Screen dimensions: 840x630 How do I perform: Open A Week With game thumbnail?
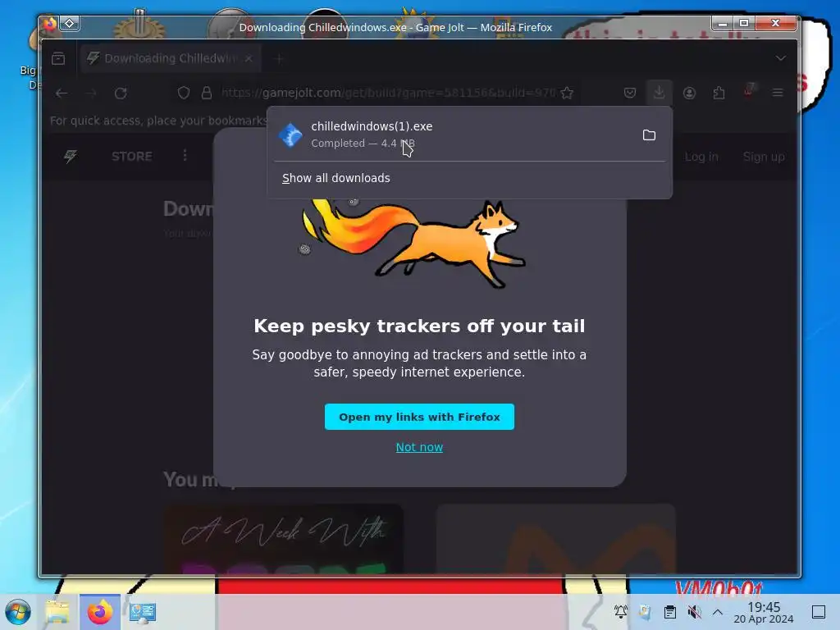pos(283,539)
